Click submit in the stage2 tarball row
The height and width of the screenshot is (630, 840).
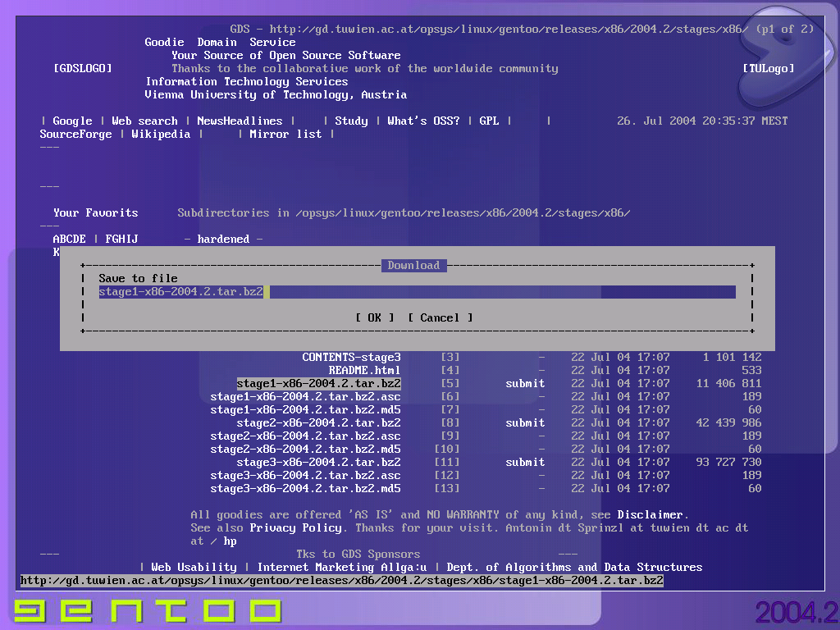tap(525, 422)
